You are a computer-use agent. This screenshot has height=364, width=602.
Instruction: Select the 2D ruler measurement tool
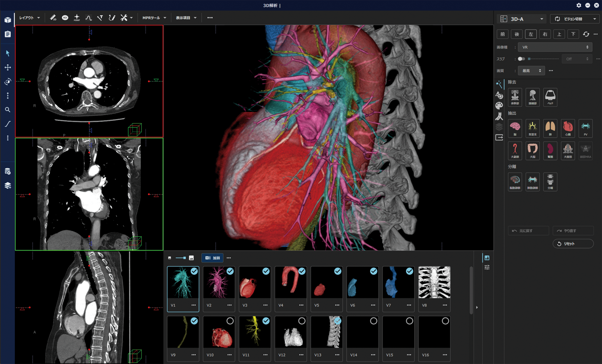(53, 18)
